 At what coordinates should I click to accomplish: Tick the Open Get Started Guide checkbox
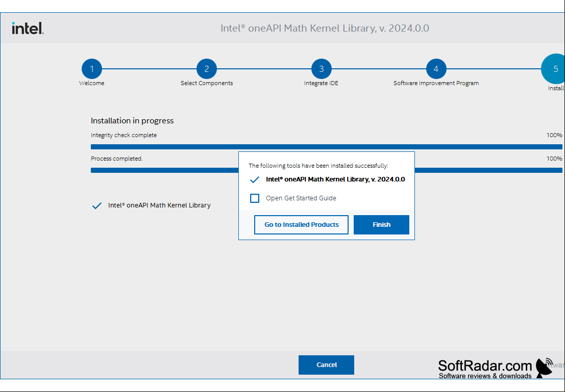click(255, 198)
